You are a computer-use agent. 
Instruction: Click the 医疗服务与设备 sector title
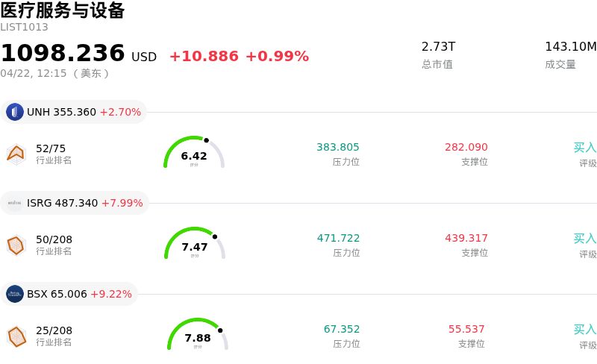coord(63,10)
